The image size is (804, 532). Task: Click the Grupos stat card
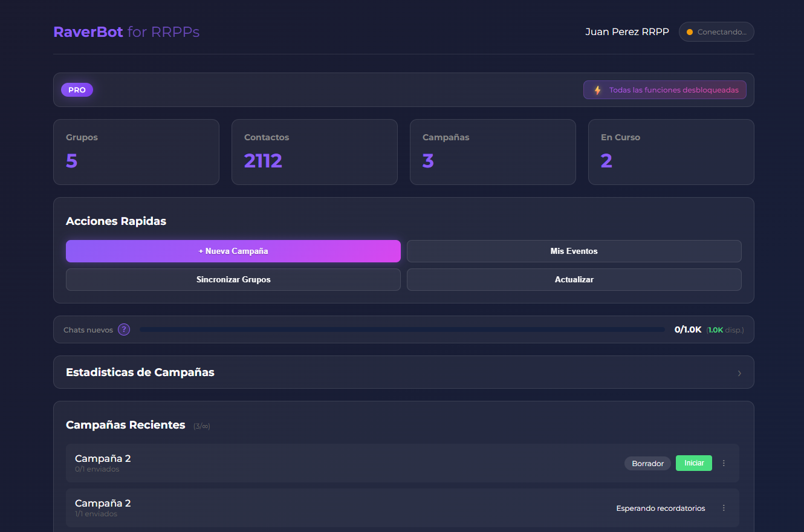pos(136,152)
